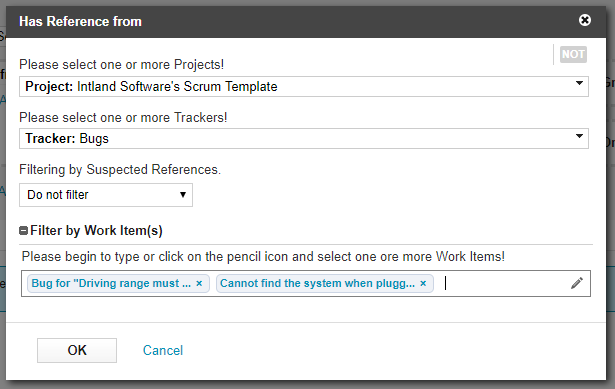Click the pencil icon to pick Work Items

point(577,283)
